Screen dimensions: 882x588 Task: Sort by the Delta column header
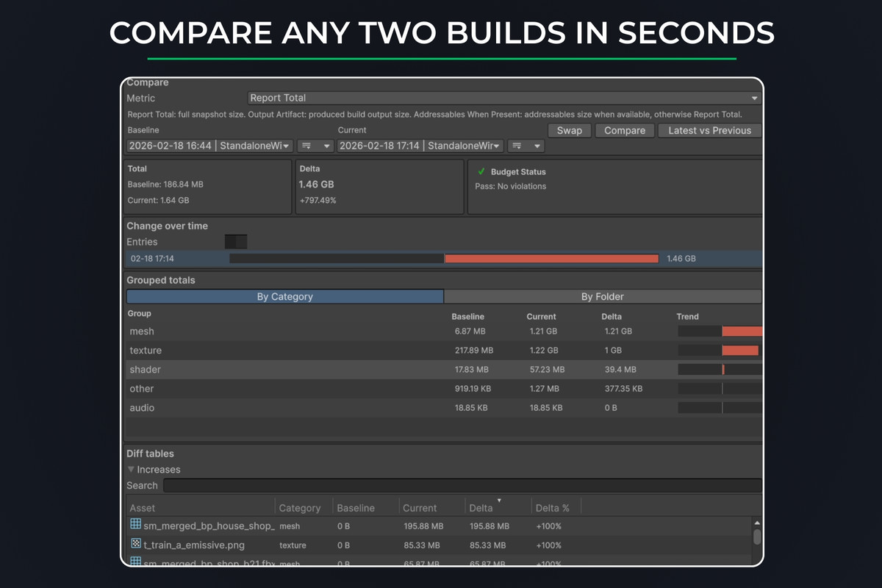point(481,508)
